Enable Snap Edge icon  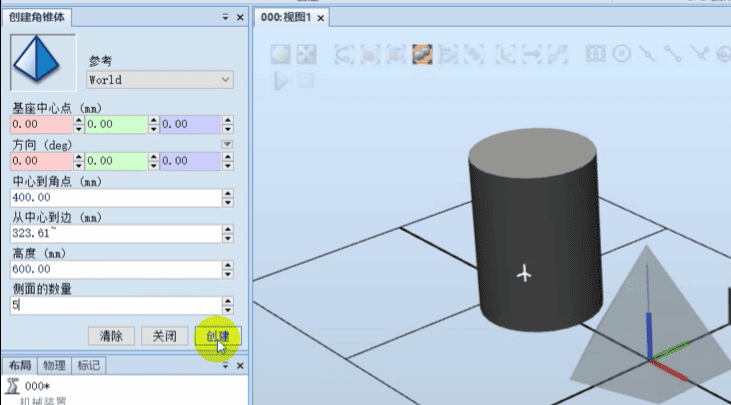[x=699, y=54]
